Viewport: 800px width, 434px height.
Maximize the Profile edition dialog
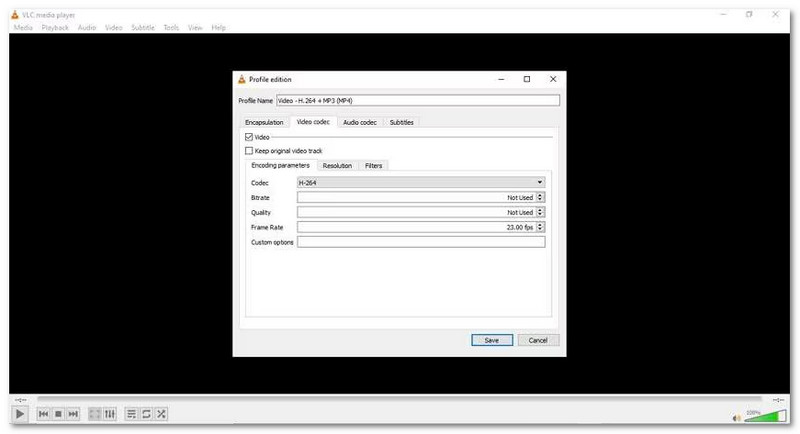pyautogui.click(x=527, y=79)
